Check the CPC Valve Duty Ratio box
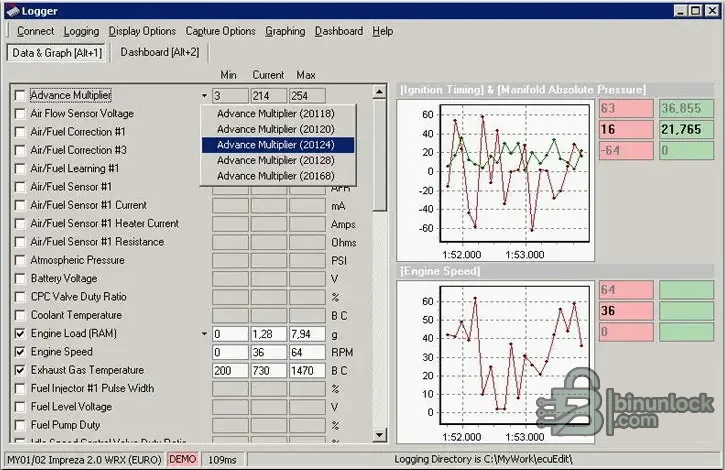Image resolution: width=725 pixels, height=470 pixels. (x=20, y=297)
